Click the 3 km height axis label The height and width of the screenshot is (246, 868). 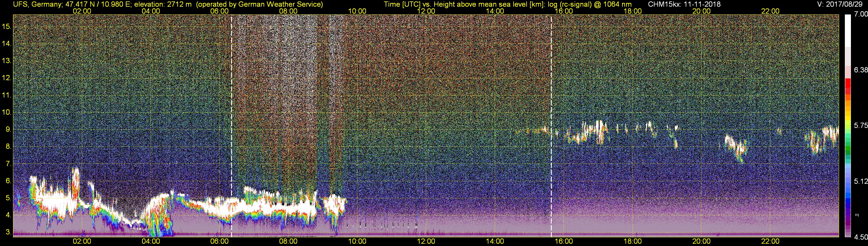8,232
